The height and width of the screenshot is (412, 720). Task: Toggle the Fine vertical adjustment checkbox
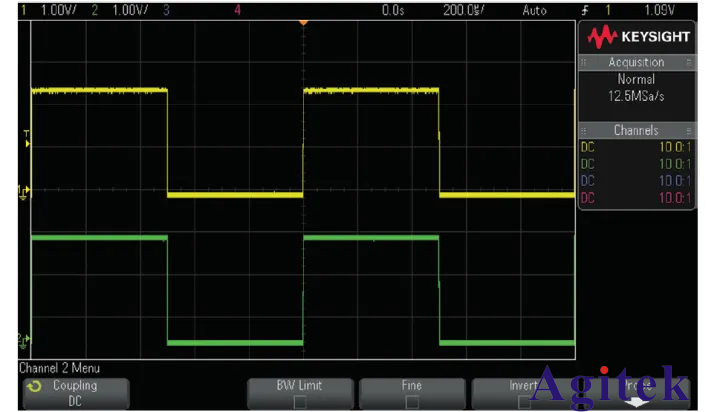tap(412, 402)
